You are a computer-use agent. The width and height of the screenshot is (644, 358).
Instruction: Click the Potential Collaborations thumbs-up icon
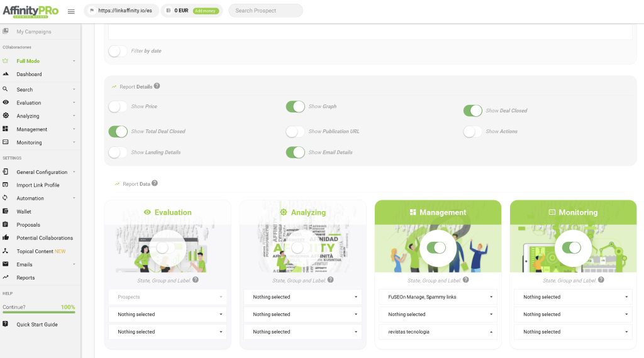(x=5, y=238)
